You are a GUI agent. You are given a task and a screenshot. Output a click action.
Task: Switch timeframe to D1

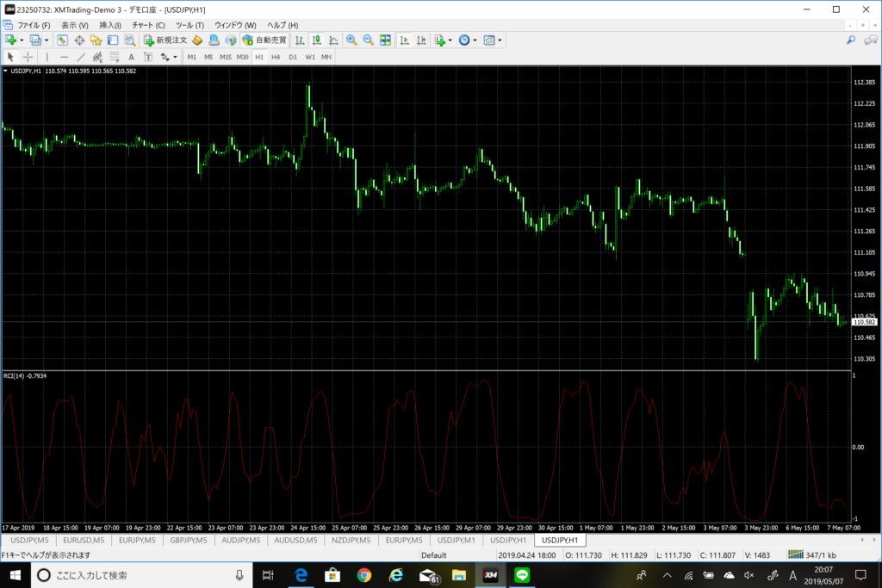coord(293,57)
